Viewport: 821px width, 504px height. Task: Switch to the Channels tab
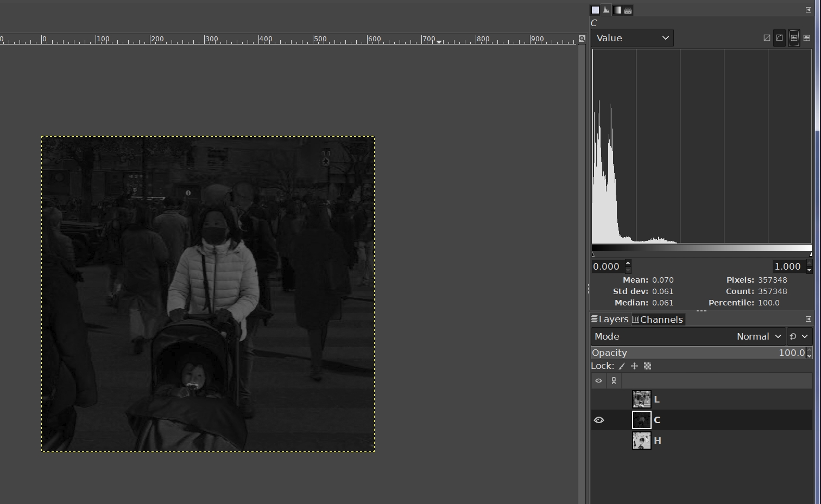click(657, 320)
